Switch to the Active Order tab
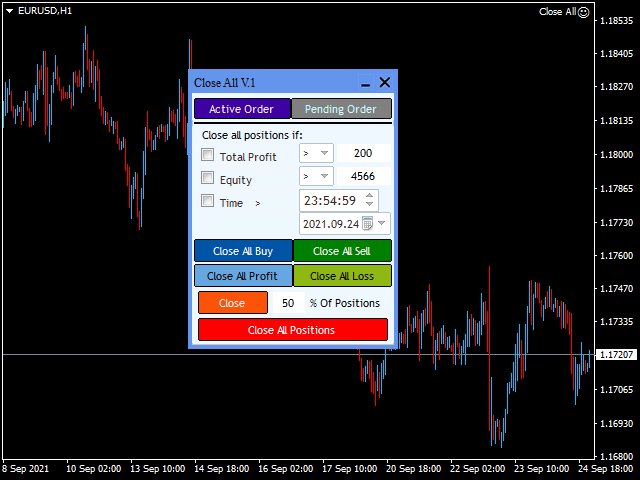Image resolution: width=640 pixels, height=480 pixels. pos(241,109)
